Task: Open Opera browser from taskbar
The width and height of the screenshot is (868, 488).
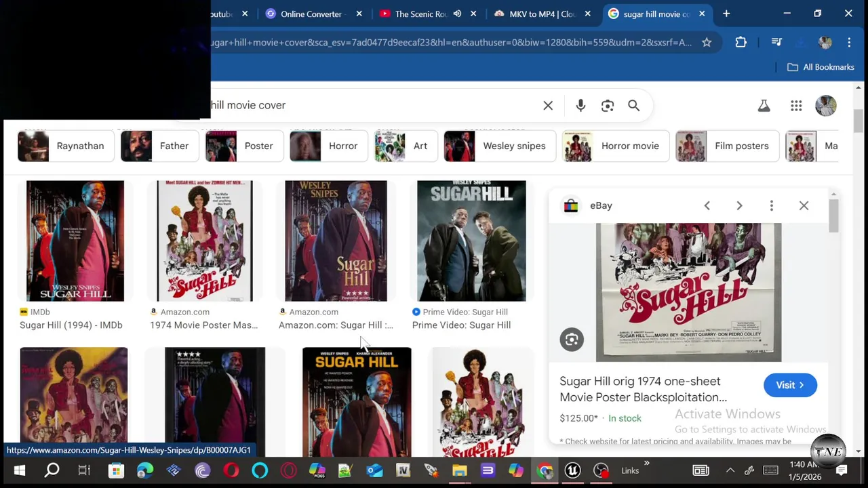Action: click(231, 470)
